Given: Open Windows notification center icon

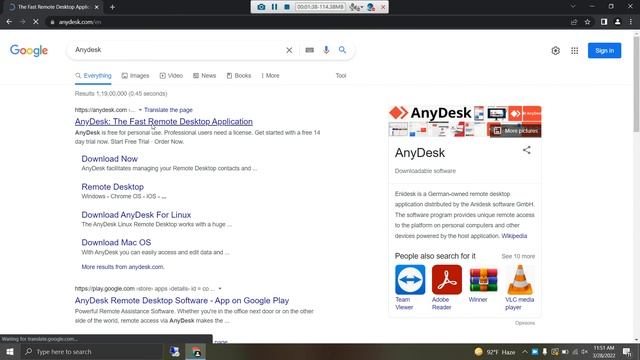Looking at the screenshot, I should (x=627, y=352).
